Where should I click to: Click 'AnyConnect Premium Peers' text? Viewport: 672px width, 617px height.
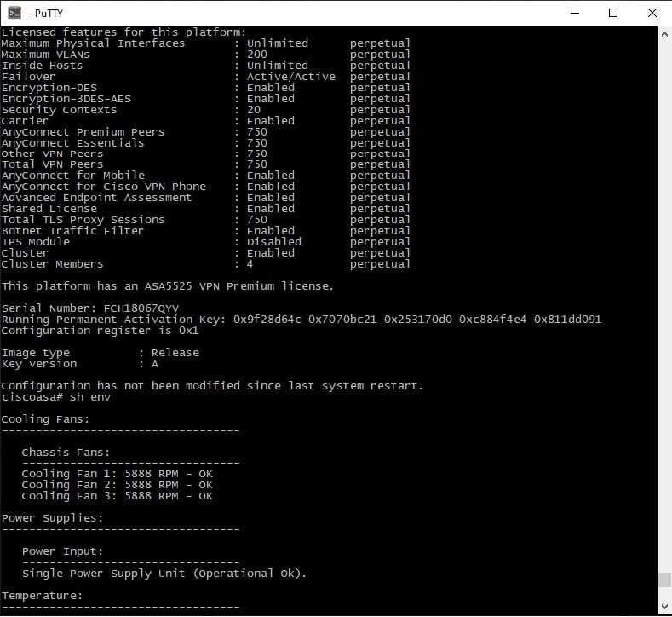(83, 131)
